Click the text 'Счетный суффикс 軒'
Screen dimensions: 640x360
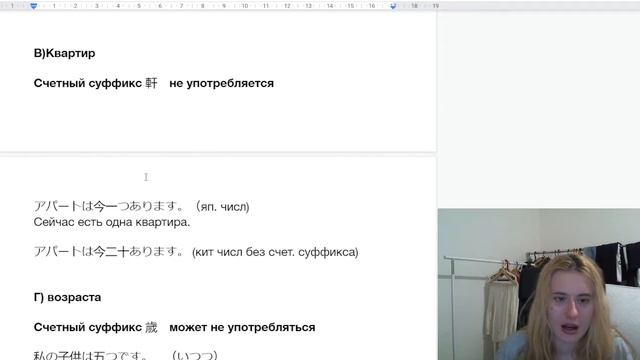coord(96,83)
